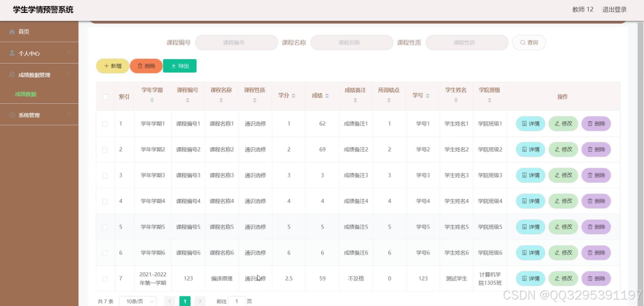Open the 首页 sidebar item
This screenshot has width=644, height=306.
[x=39, y=31]
